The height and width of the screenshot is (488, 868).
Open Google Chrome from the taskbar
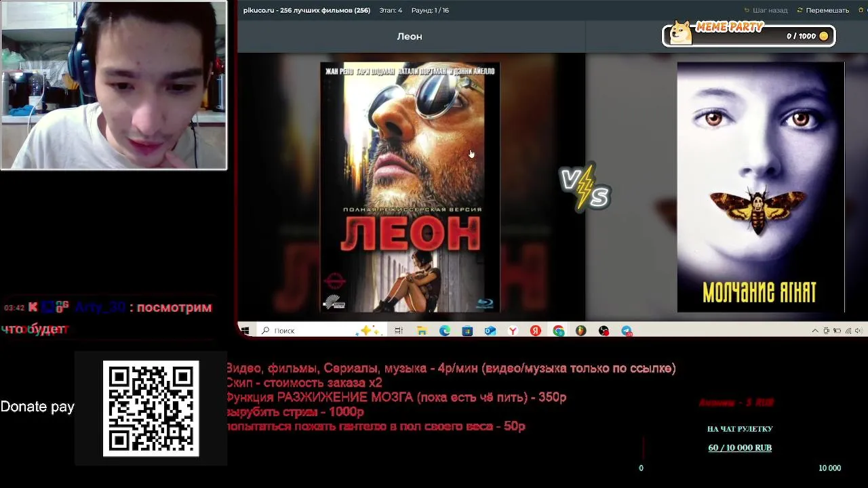click(558, 331)
